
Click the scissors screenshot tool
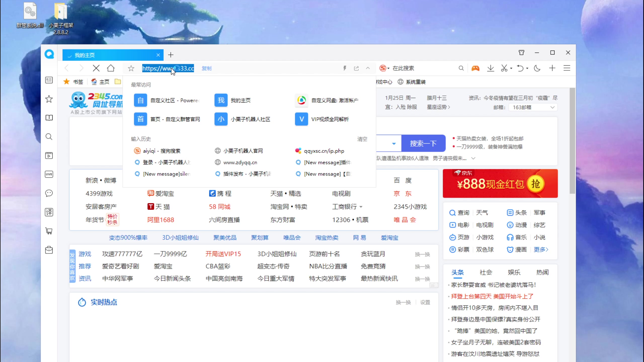[504, 68]
